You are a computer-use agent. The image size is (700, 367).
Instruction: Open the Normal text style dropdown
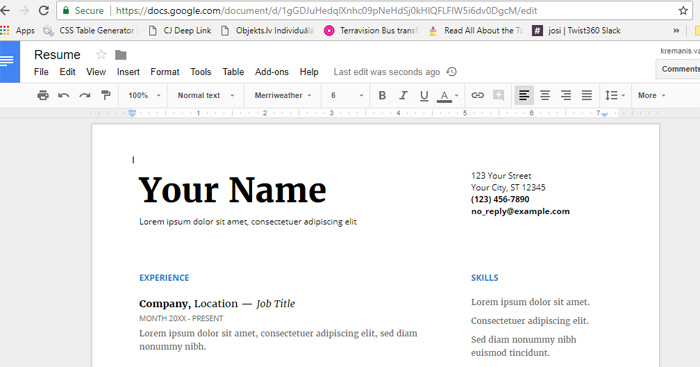tap(206, 95)
